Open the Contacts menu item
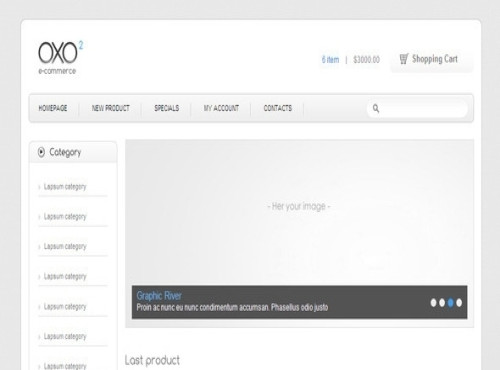 pos(278,108)
